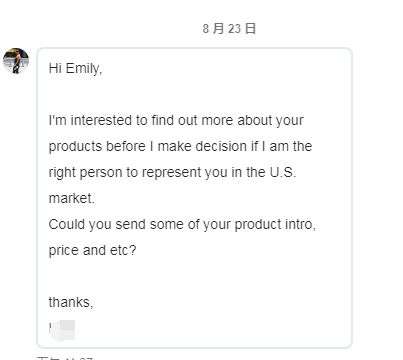Click the word 'market.' in message

72,198
